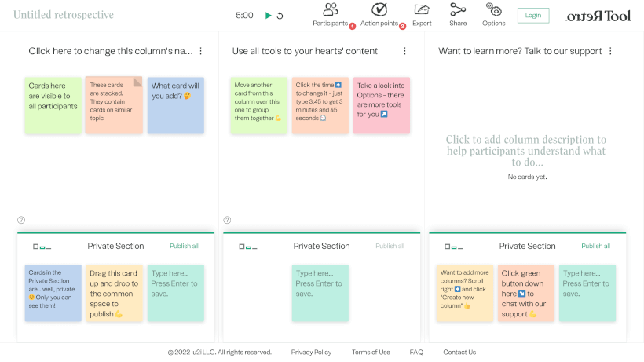Click the Login button
644x362 pixels.
[x=533, y=15]
